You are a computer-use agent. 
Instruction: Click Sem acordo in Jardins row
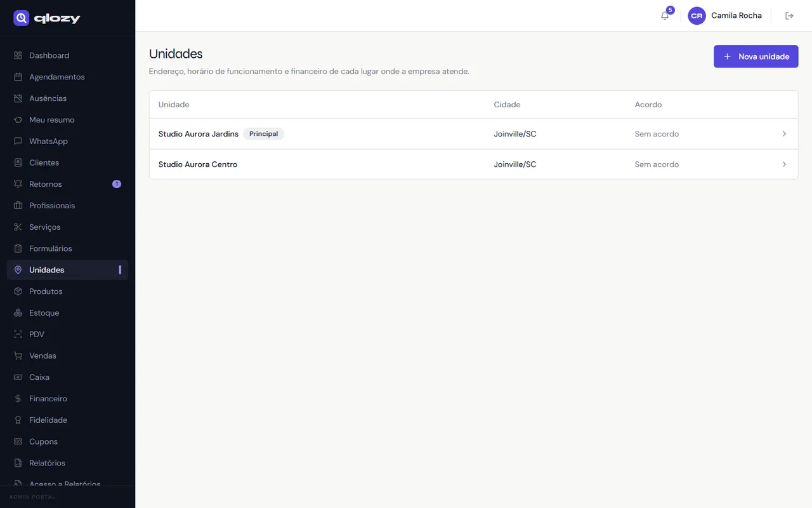click(x=657, y=134)
